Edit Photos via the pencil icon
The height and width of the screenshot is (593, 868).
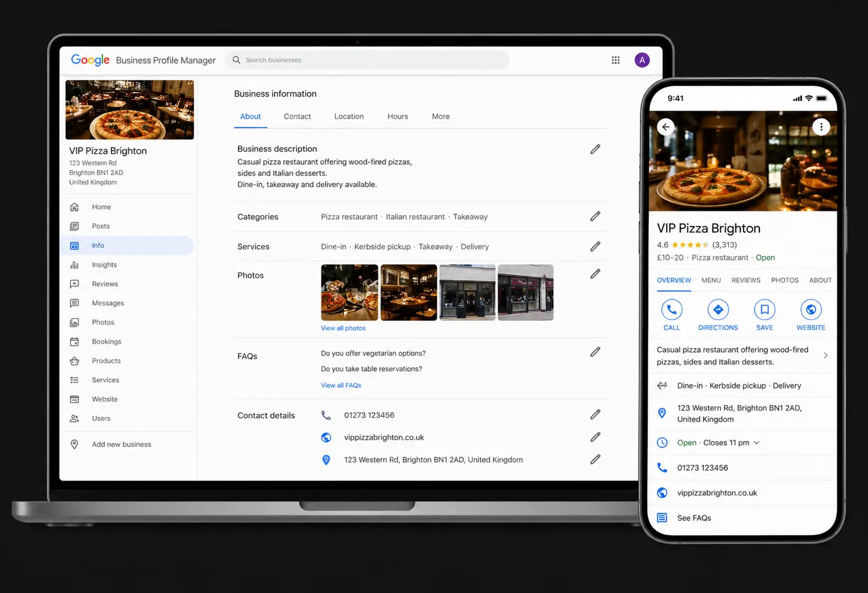(x=595, y=274)
